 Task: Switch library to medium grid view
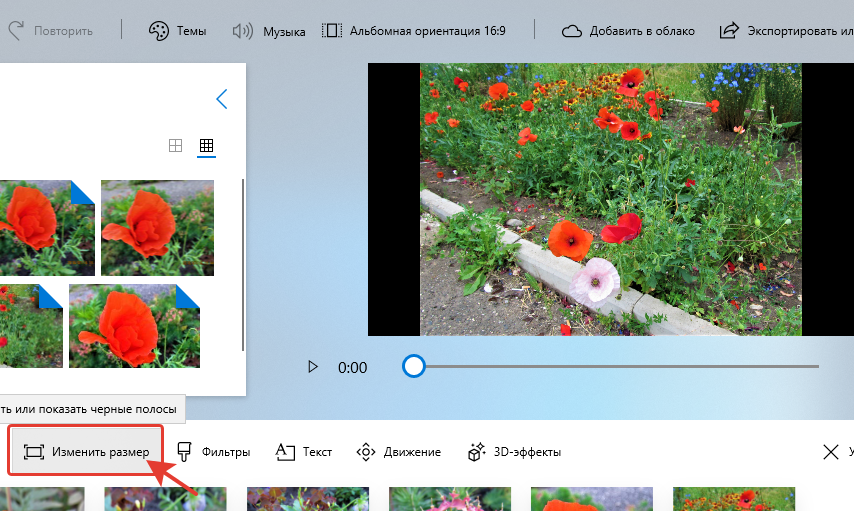175,146
